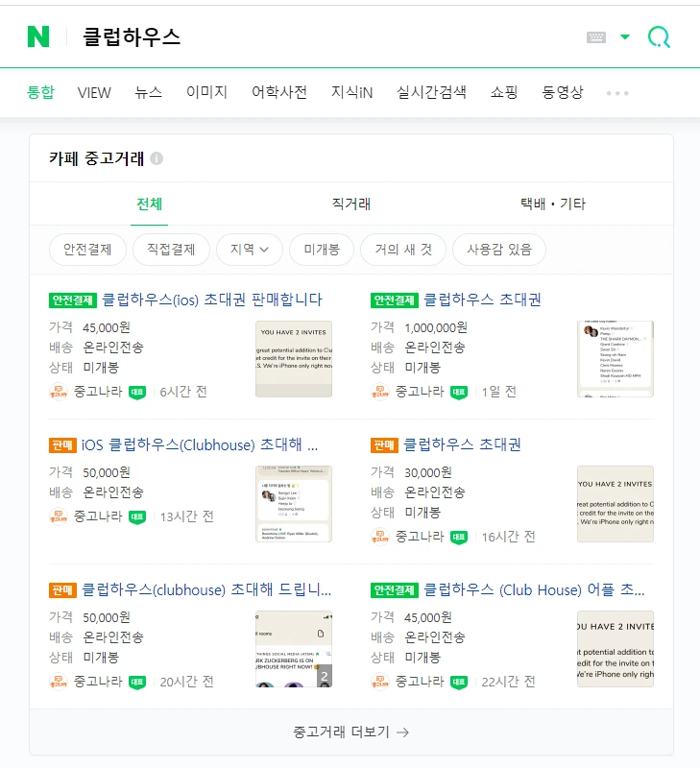
Task: Open the 이미지 tab
Action: click(206, 92)
